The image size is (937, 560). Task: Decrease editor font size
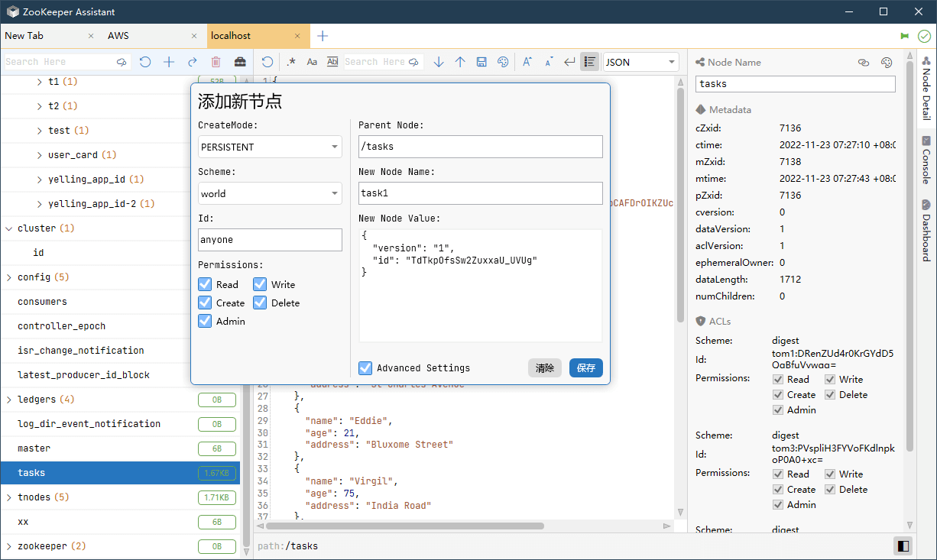pos(549,62)
